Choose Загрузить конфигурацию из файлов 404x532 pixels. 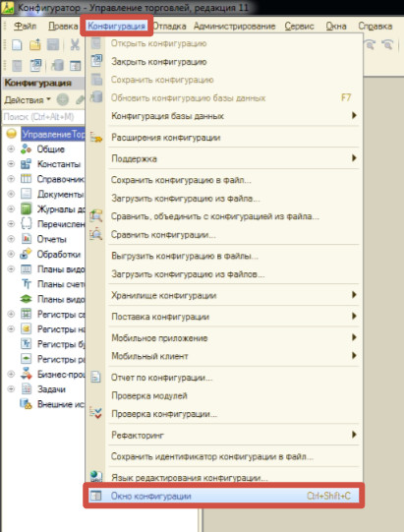coord(224,274)
